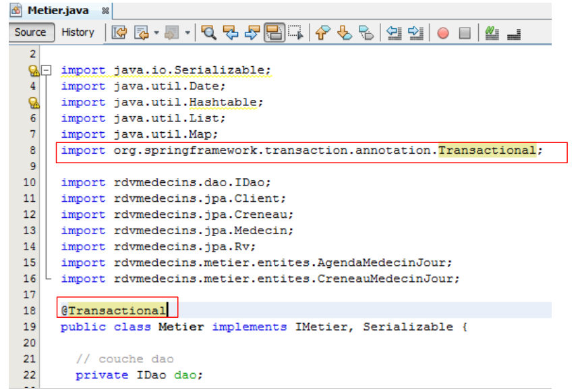The width and height of the screenshot is (580, 392).
Task: Go to Previous Bookmark icon
Action: 322,32
